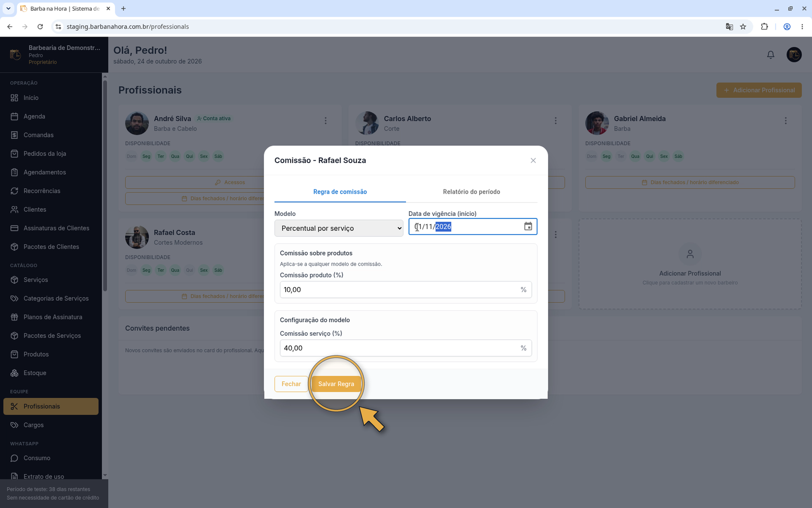Go back in browser
This screenshot has width=812, height=508.
[x=10, y=26]
